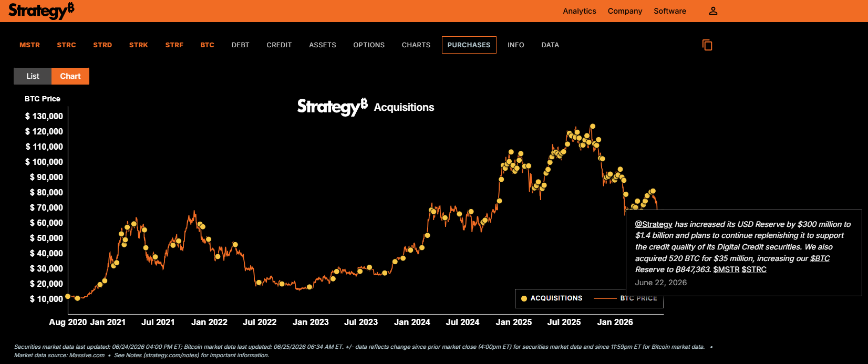This screenshot has height=364, width=868.
Task: Open the Company menu
Action: pos(625,11)
